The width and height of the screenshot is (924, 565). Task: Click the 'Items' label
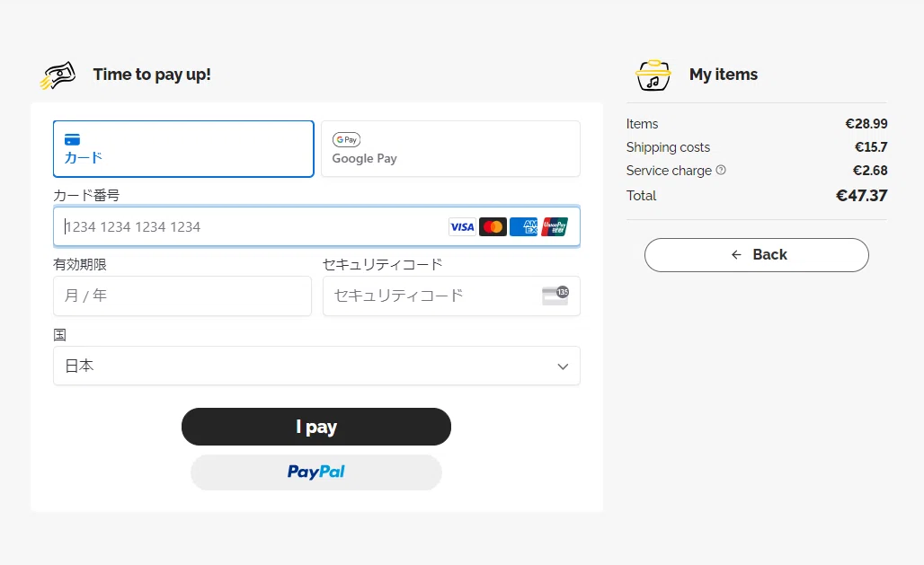point(643,124)
